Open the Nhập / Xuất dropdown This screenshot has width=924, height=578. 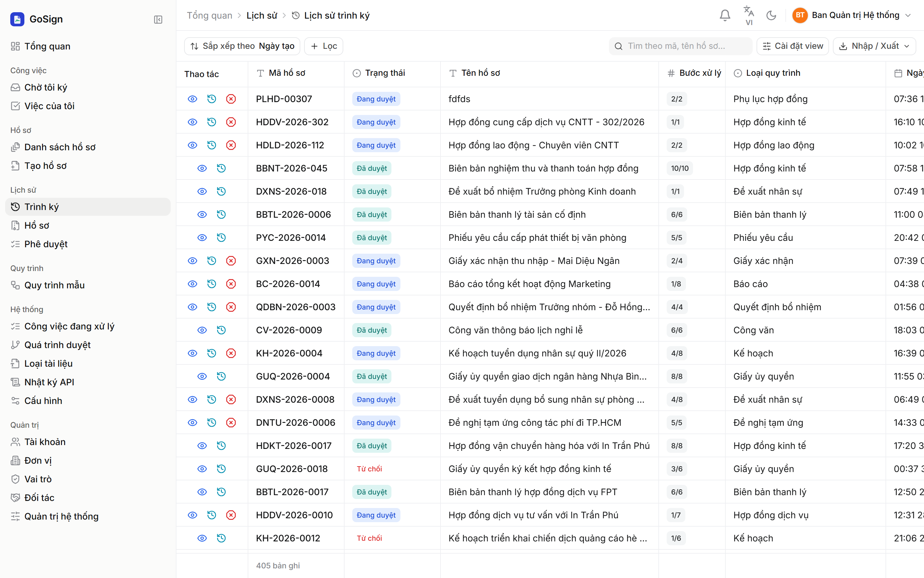point(874,46)
